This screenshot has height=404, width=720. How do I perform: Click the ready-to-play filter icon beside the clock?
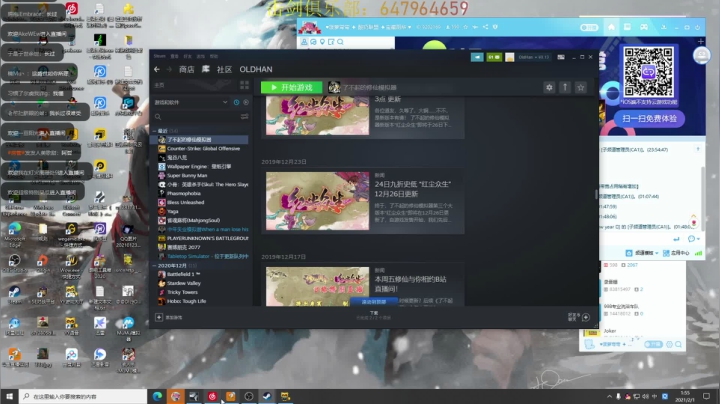tap(246, 102)
